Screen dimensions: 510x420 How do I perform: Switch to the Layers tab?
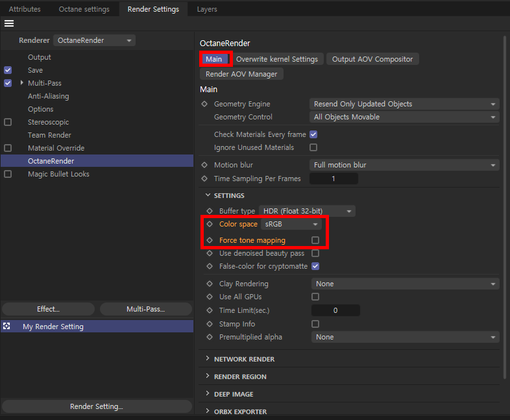(207, 9)
